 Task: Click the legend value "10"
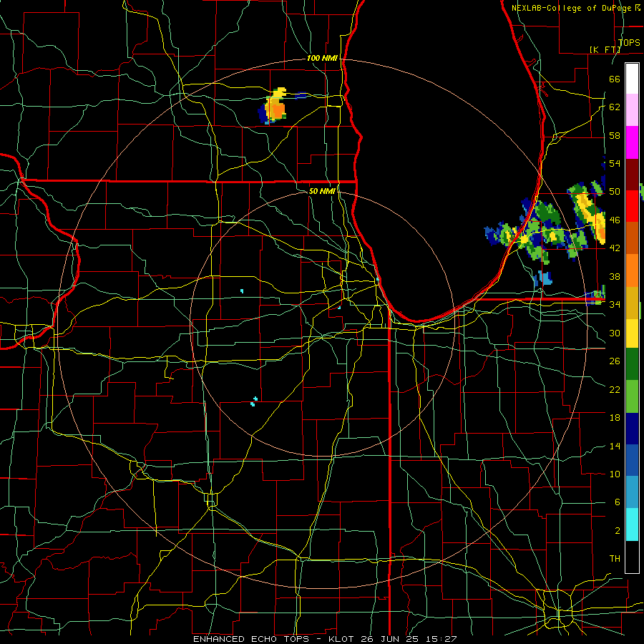[615, 474]
